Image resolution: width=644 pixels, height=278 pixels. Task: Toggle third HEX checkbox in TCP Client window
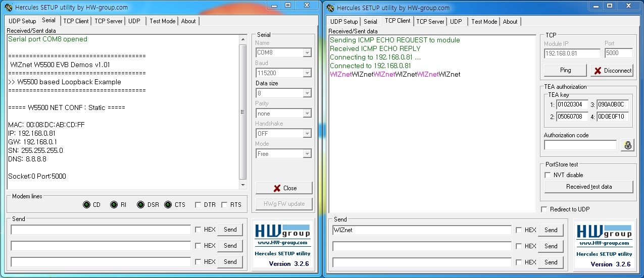point(519,262)
